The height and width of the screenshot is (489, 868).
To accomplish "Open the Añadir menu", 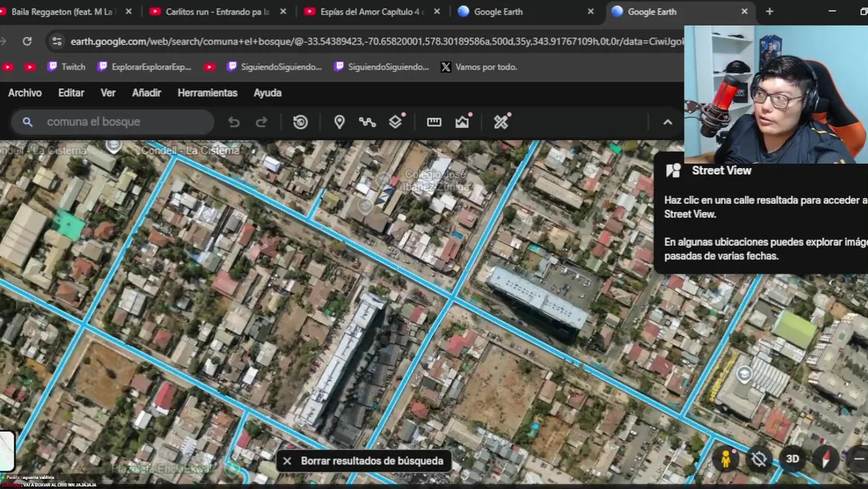I will point(147,92).
